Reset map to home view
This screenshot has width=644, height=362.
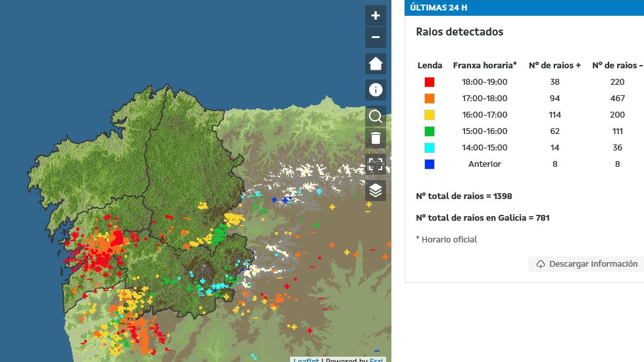tap(376, 64)
